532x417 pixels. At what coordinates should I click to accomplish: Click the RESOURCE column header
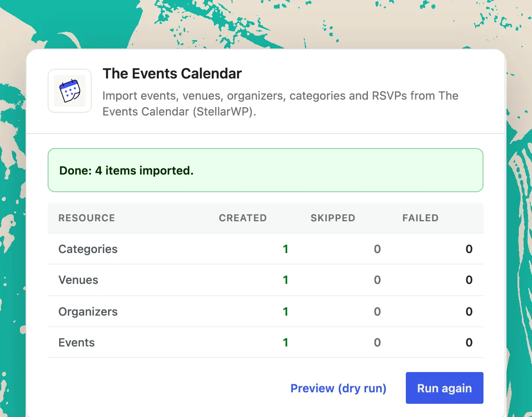tap(87, 218)
